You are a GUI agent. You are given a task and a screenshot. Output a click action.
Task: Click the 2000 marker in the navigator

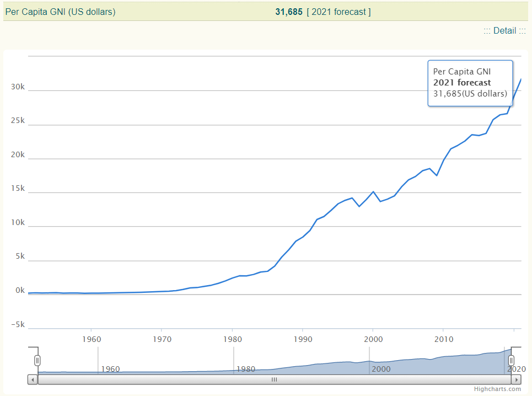381,368
